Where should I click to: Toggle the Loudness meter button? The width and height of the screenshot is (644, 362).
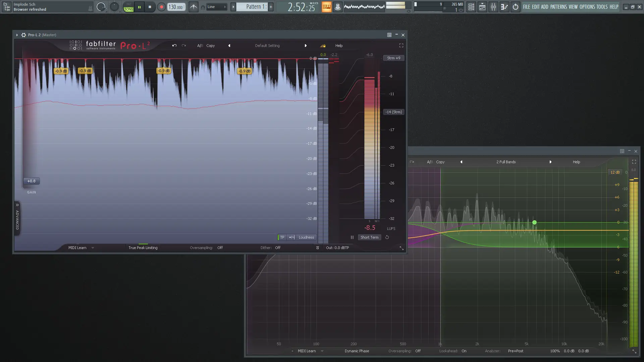pyautogui.click(x=306, y=237)
